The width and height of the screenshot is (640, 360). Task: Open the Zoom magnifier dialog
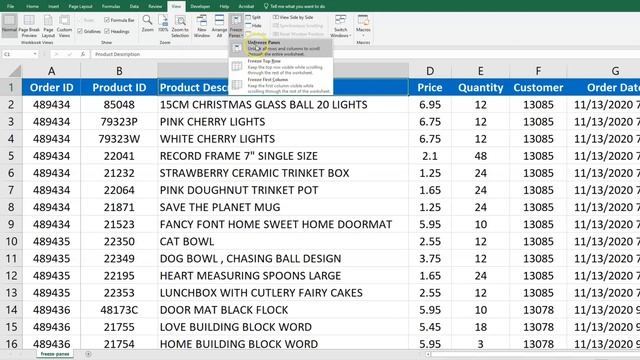point(147,24)
